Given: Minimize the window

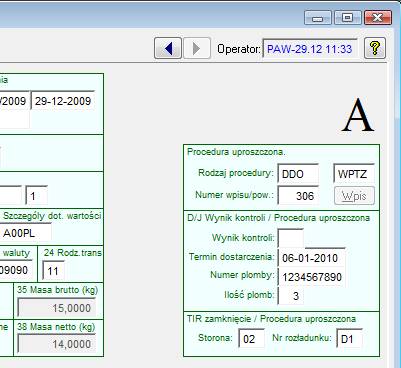Looking at the screenshot, I should [x=318, y=18].
